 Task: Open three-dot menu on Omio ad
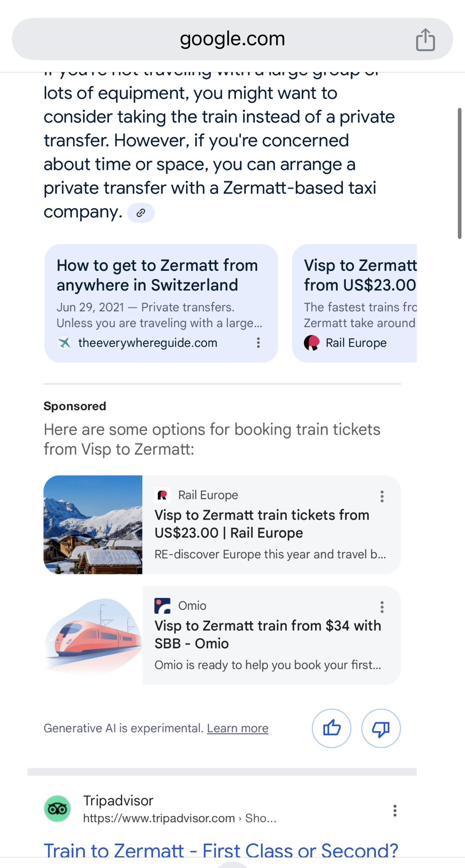[x=382, y=607]
